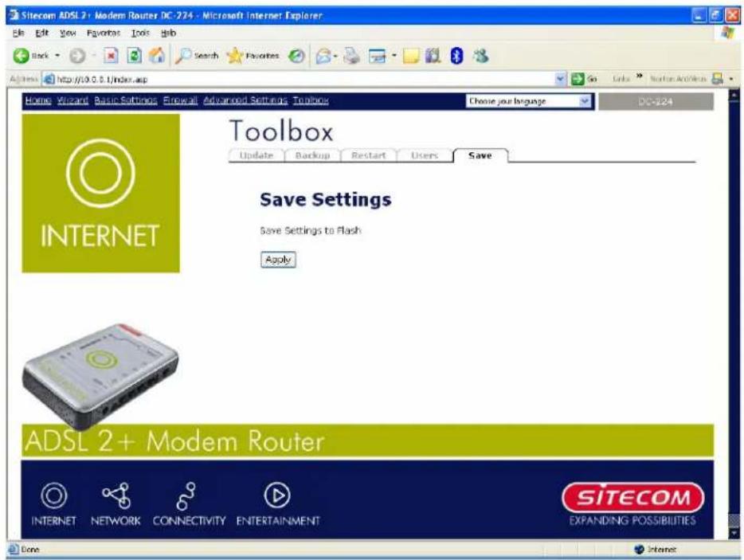Open the Advanced Settings link
744x560 pixels.
tap(245, 100)
